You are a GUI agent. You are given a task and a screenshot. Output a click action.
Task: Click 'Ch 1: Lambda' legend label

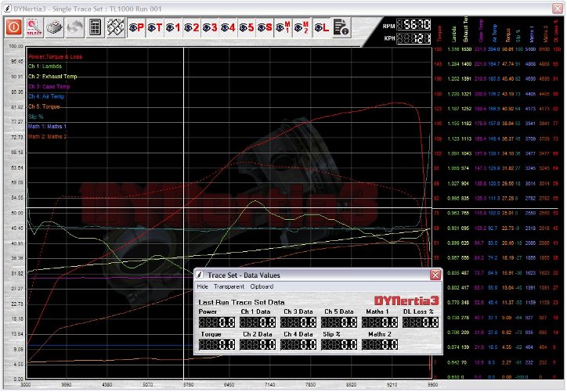click(x=45, y=67)
